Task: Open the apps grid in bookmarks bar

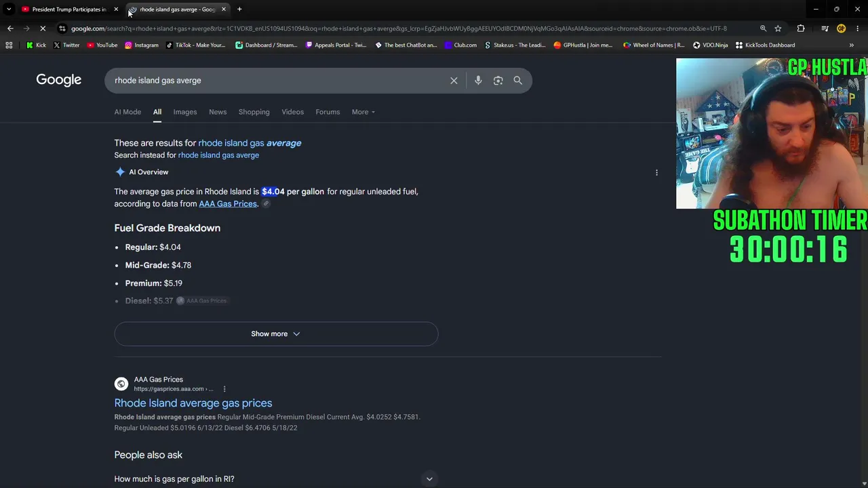Action: [9, 45]
